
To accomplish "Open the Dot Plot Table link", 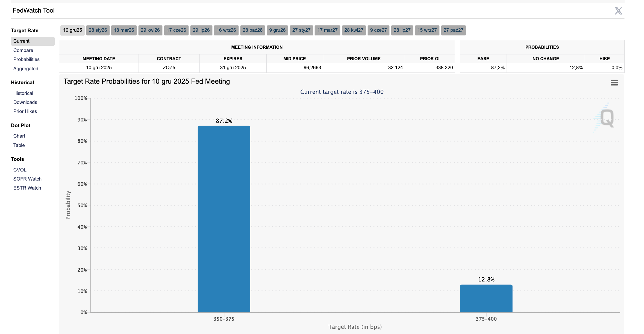I will [19, 145].
